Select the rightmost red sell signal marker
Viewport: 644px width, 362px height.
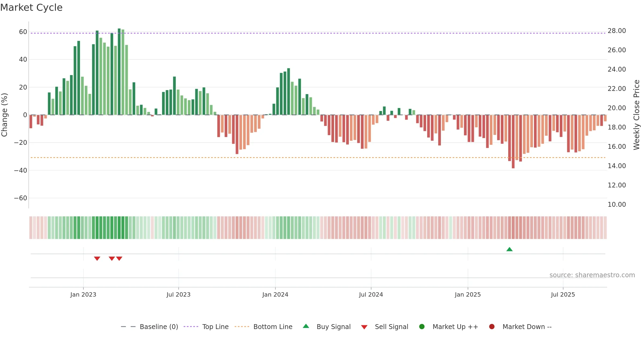pyautogui.click(x=119, y=258)
